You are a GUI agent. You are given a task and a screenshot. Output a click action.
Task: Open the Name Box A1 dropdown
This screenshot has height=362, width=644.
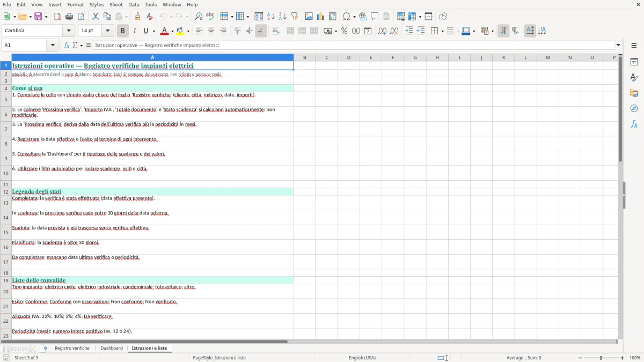[x=53, y=45]
